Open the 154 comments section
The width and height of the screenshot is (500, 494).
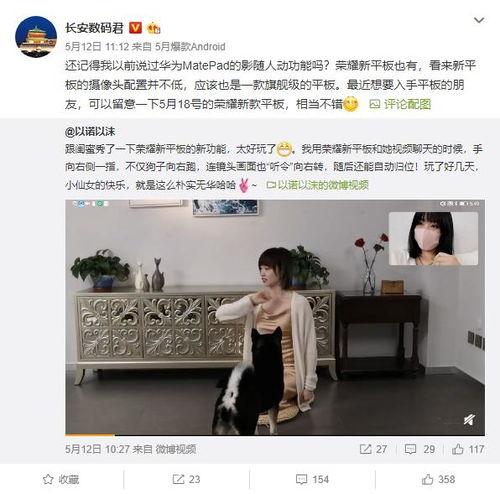[312, 479]
